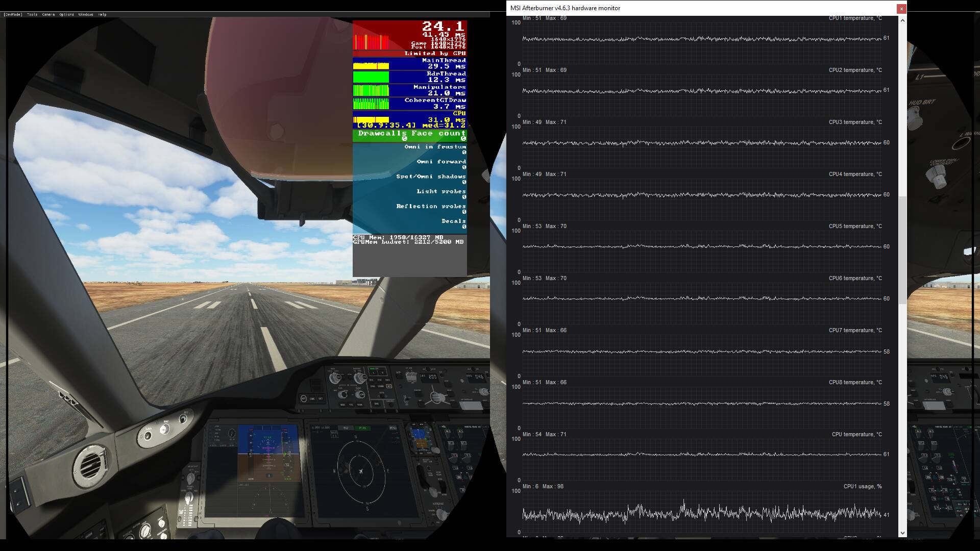Open the Camera menu

[48, 14]
